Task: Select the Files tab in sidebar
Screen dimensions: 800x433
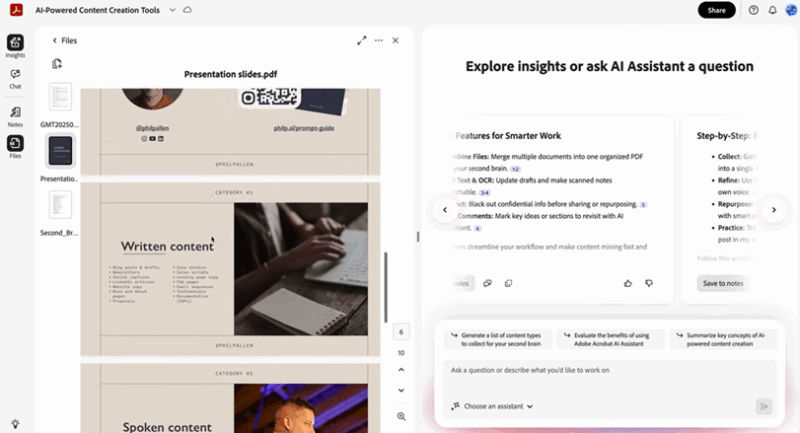Action: pyautogui.click(x=15, y=146)
